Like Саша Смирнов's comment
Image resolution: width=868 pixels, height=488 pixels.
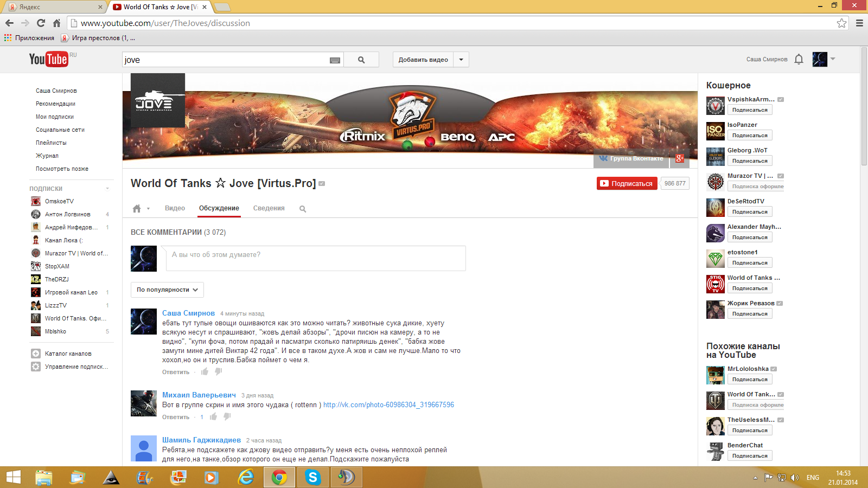coord(205,371)
